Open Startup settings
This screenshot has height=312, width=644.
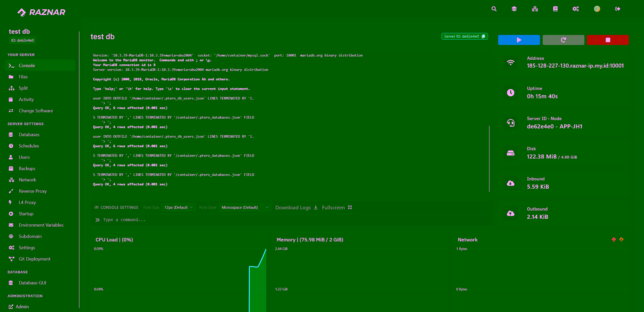click(40, 214)
